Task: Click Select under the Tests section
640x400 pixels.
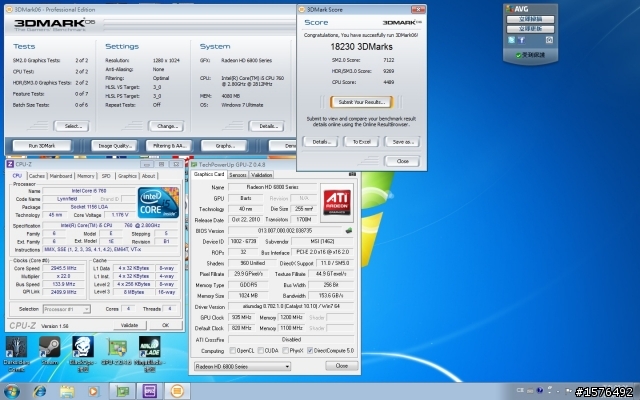Action: pos(72,126)
